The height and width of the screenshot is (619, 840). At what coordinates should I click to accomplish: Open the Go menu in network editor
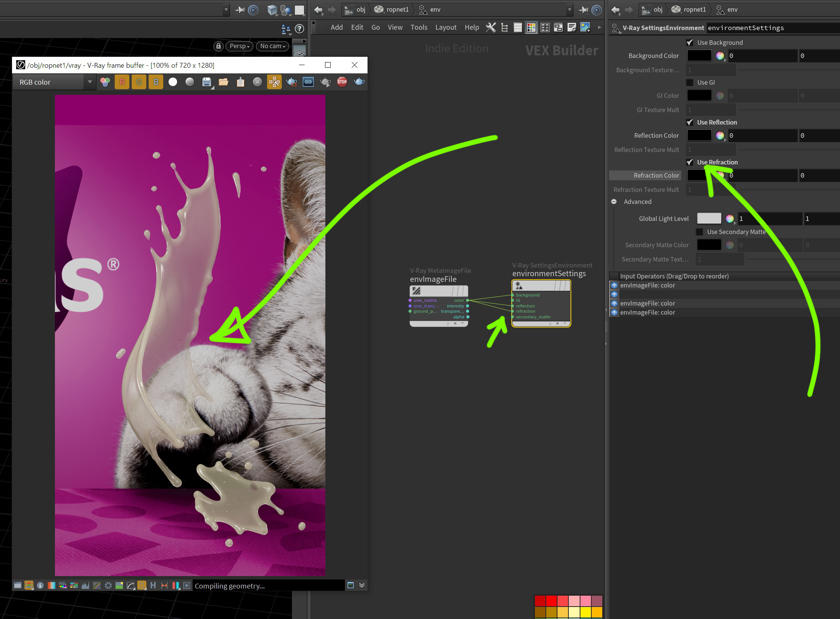[375, 27]
